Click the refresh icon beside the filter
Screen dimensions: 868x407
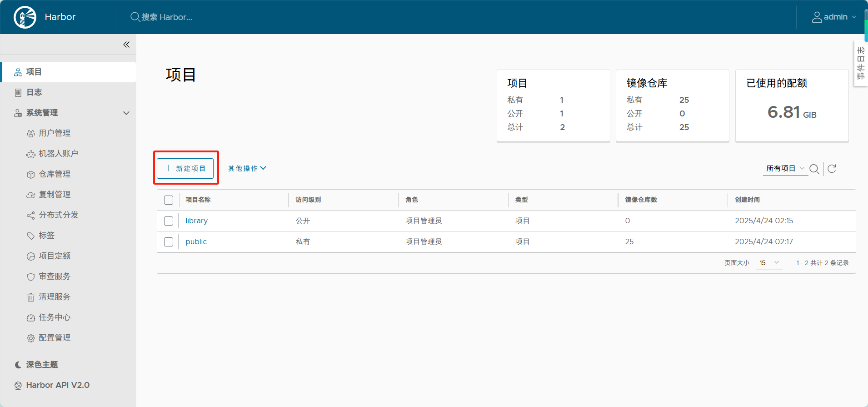(832, 169)
